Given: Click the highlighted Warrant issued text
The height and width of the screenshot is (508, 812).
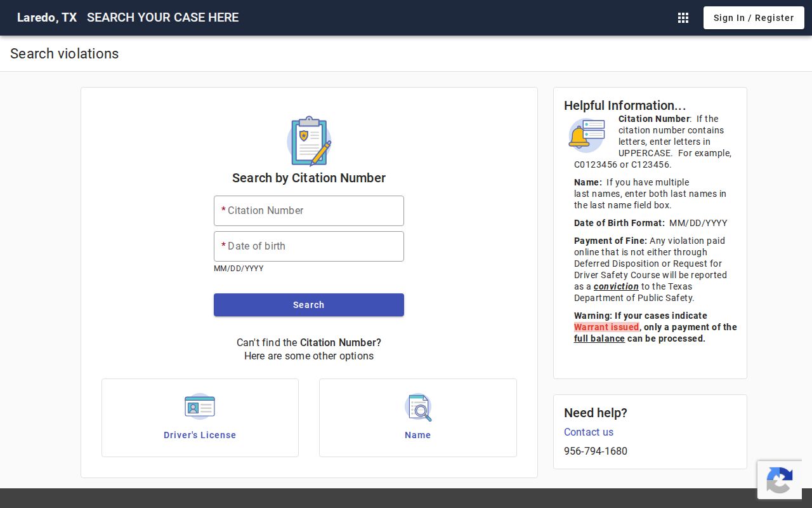Looking at the screenshot, I should [606, 327].
